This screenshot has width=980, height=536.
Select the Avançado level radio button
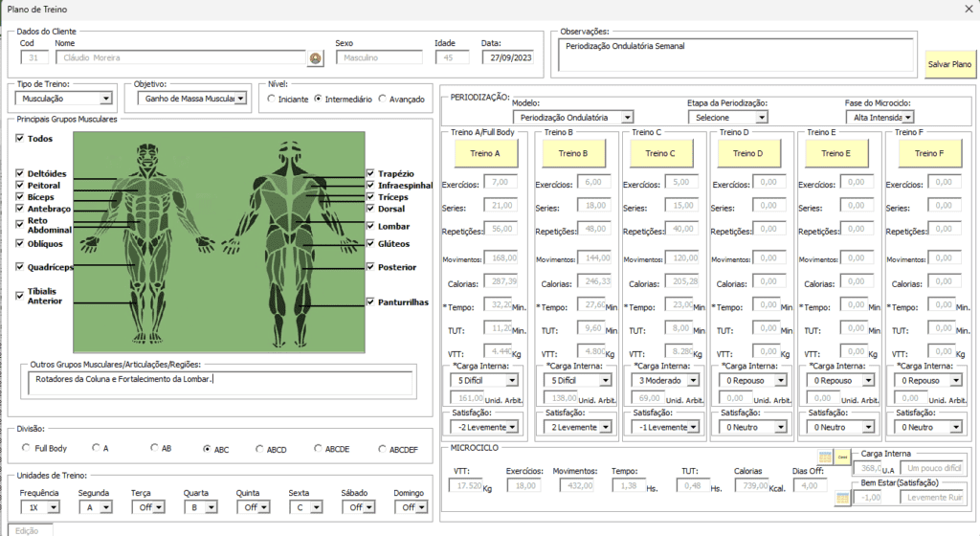pyautogui.click(x=382, y=99)
